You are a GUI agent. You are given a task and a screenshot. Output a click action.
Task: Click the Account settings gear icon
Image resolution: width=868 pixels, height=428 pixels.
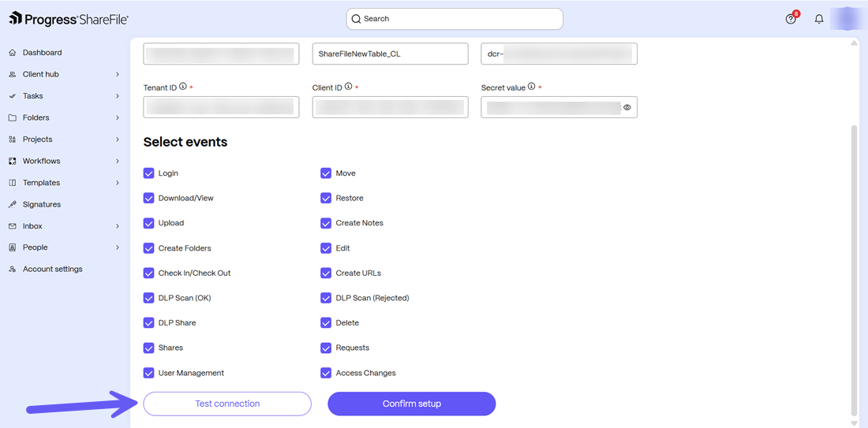pyautogui.click(x=13, y=270)
